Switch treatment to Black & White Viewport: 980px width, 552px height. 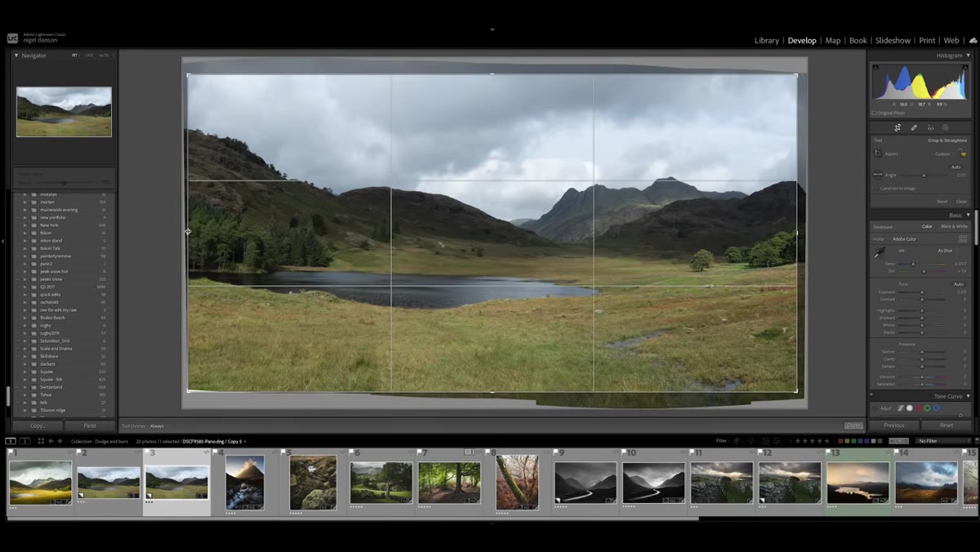pos(954,226)
